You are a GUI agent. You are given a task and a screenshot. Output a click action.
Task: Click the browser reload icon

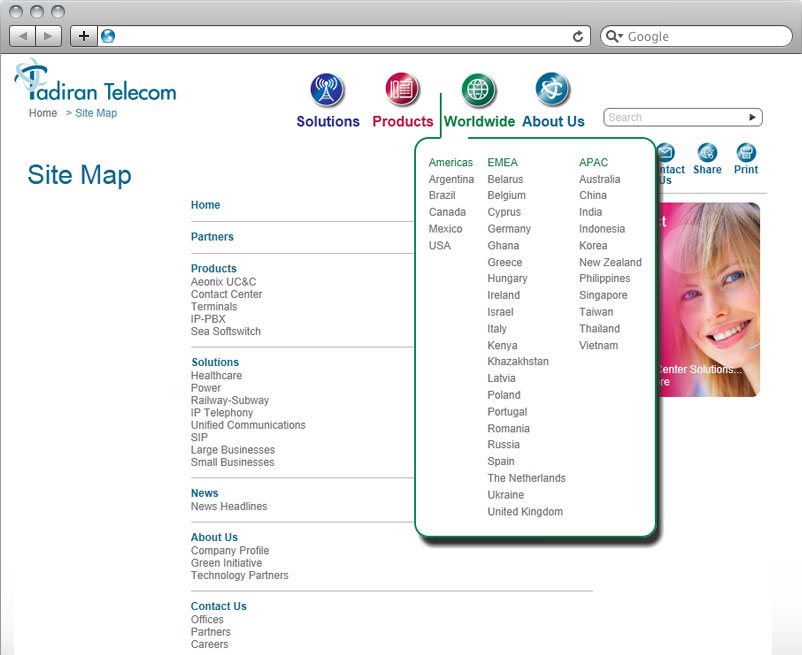pos(578,36)
